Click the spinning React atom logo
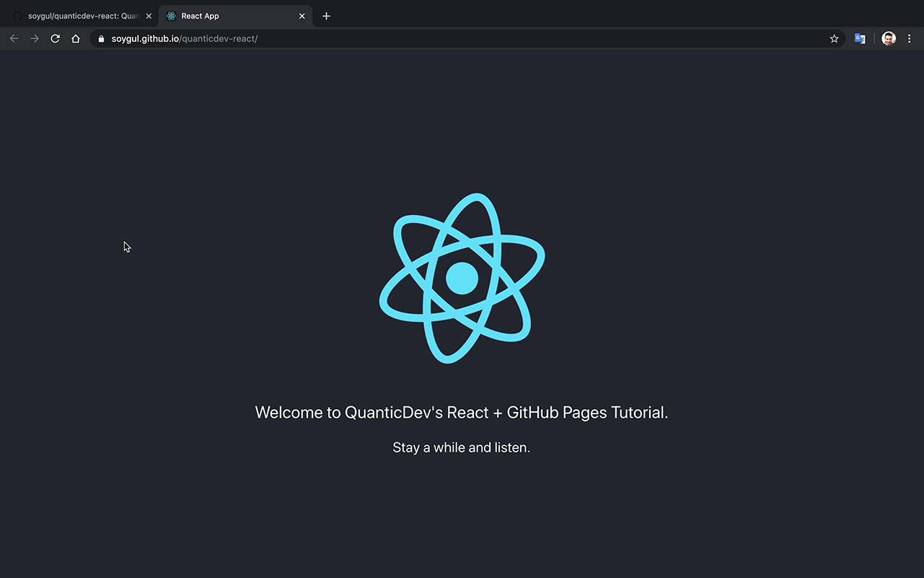Viewport: 924px width, 578px height. pos(461,277)
